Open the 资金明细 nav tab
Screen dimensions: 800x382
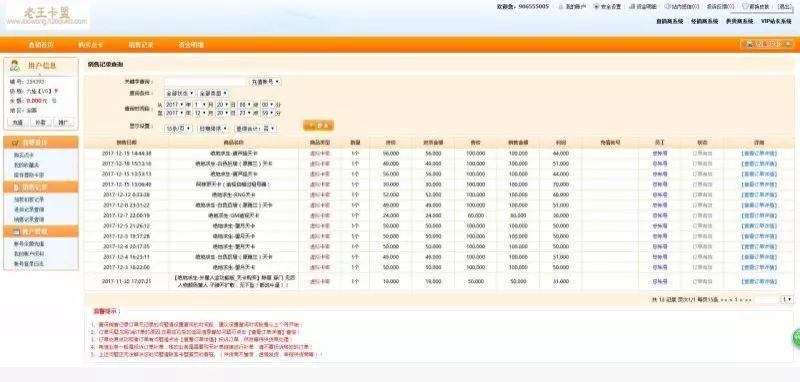coord(191,44)
